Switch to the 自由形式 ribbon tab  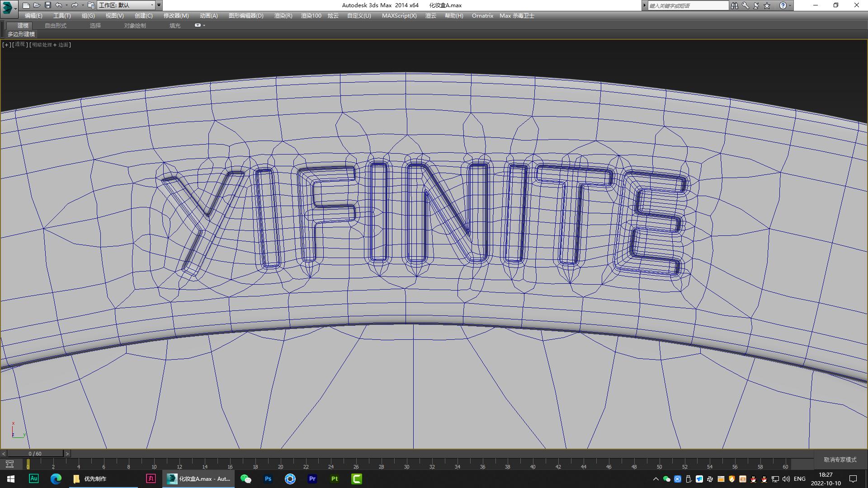pos(56,25)
